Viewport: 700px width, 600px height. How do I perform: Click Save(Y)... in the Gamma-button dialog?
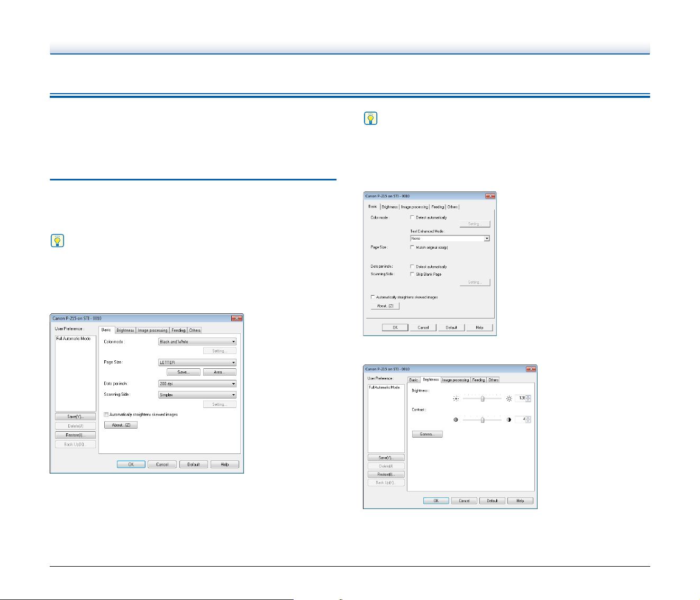[386, 457]
